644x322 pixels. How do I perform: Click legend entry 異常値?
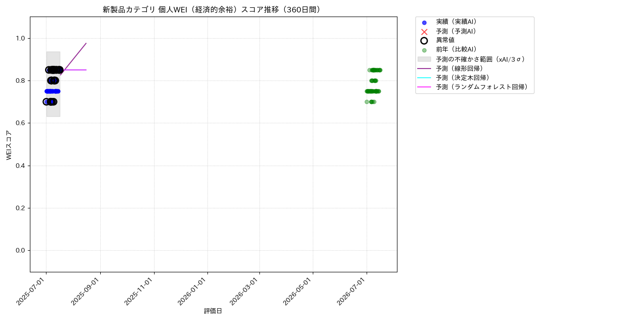(x=445, y=40)
